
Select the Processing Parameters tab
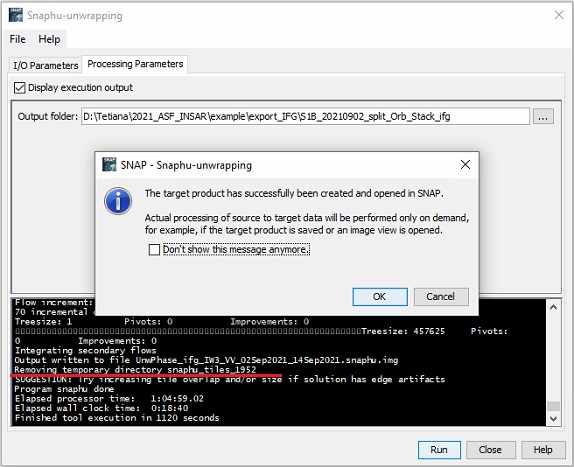point(135,64)
